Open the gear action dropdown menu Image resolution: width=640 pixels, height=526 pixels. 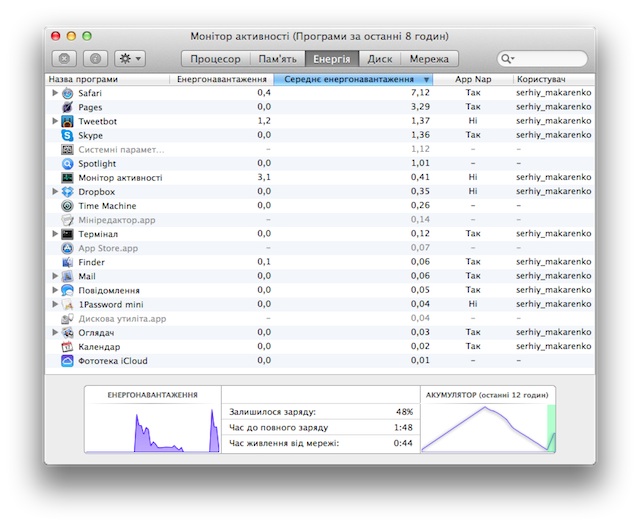130,59
